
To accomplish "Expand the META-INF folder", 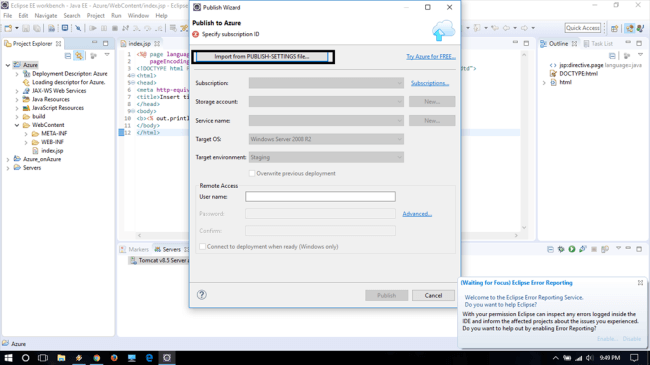I will (x=26, y=134).
